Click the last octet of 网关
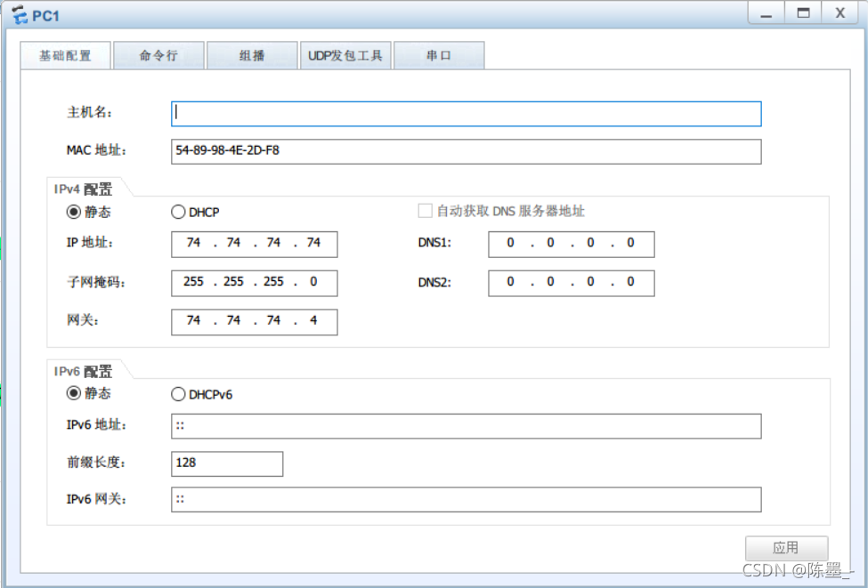 [x=314, y=320]
